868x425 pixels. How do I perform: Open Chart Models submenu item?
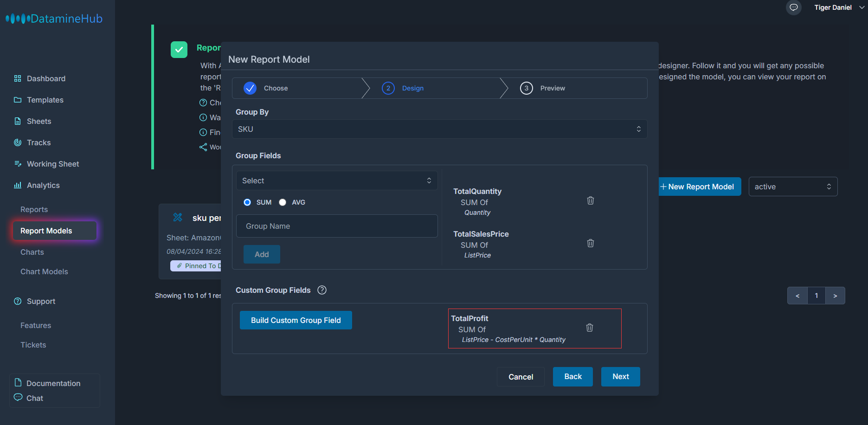(x=44, y=271)
